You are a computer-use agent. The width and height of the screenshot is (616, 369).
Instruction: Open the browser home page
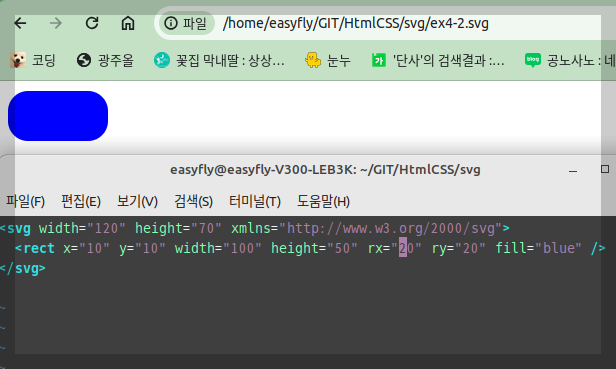pos(128,23)
